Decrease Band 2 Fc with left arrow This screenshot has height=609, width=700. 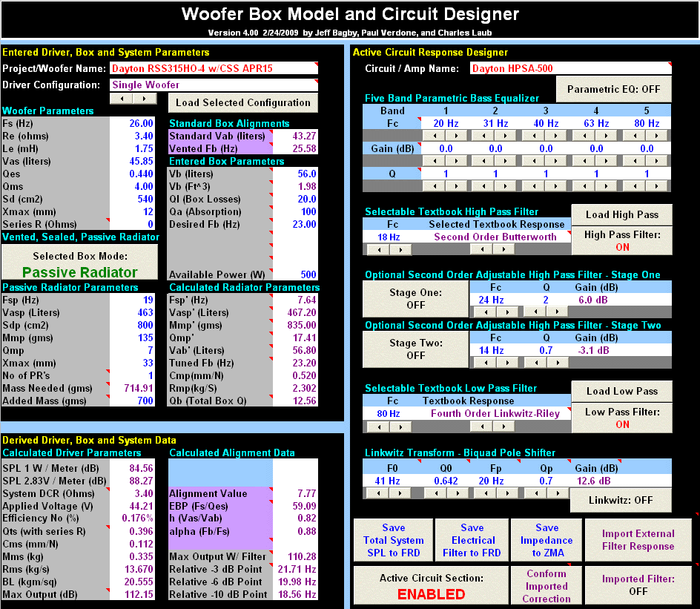484,136
